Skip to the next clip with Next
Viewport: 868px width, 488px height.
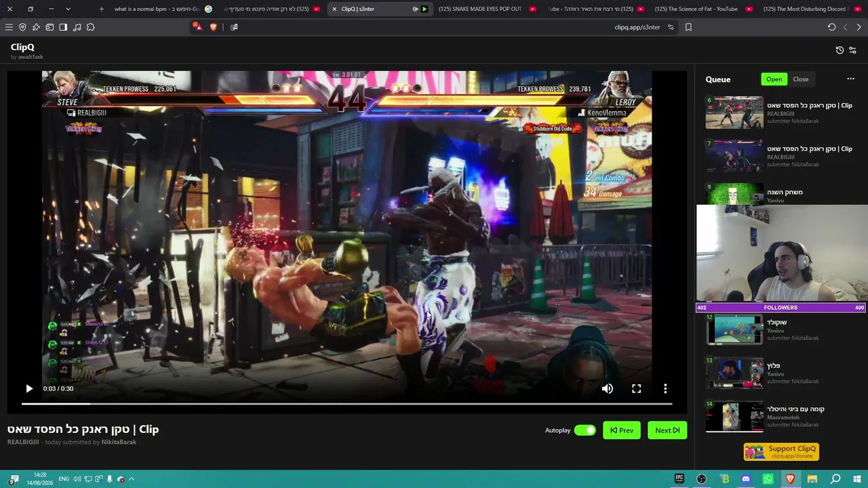coord(667,430)
